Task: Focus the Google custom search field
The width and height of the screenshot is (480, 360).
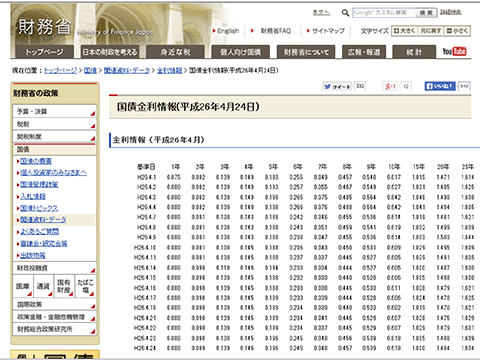Action: pos(384,13)
